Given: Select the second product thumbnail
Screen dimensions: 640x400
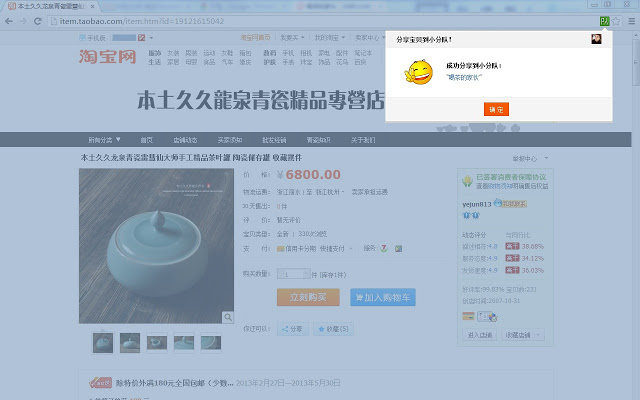Looking at the screenshot, I should coord(130,342).
